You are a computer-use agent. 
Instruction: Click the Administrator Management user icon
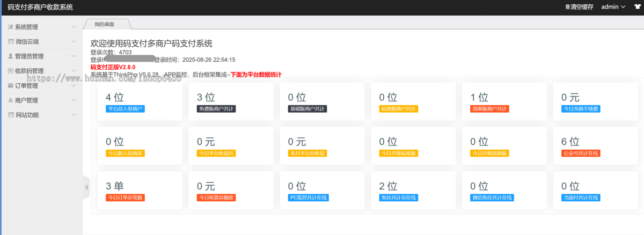(x=11, y=56)
